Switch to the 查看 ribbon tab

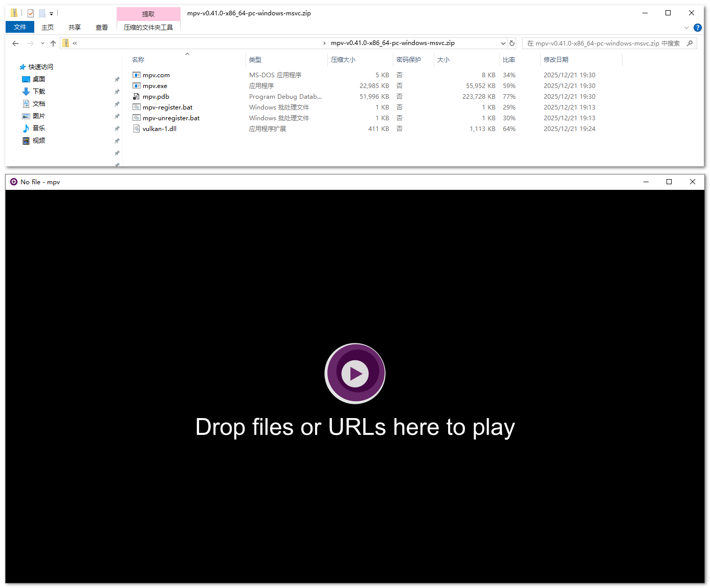pos(102,28)
